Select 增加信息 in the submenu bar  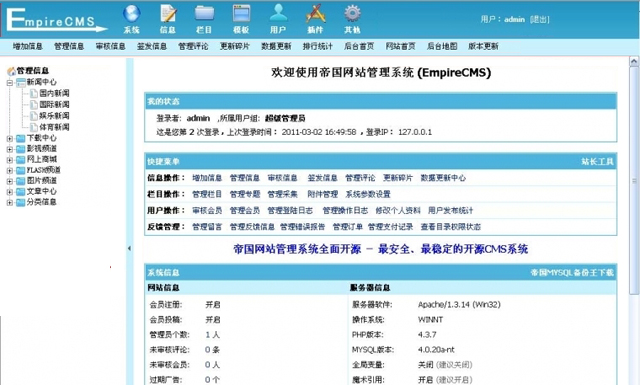coord(28,46)
